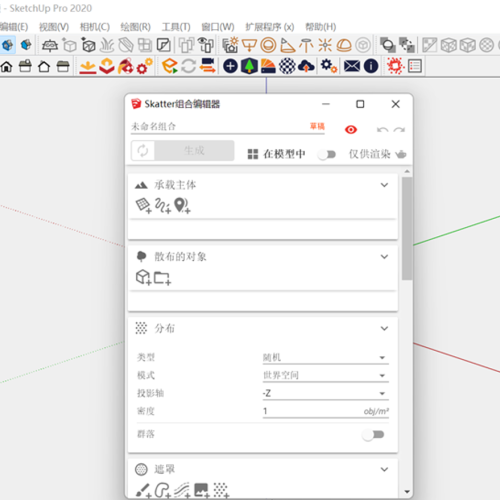This screenshot has height=500, width=500.
Task: Open the 类型 dropdown showing 随机
Action: point(326,358)
